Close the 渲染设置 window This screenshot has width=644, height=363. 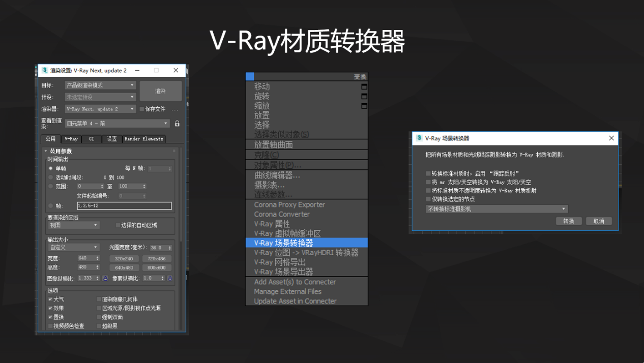point(176,70)
